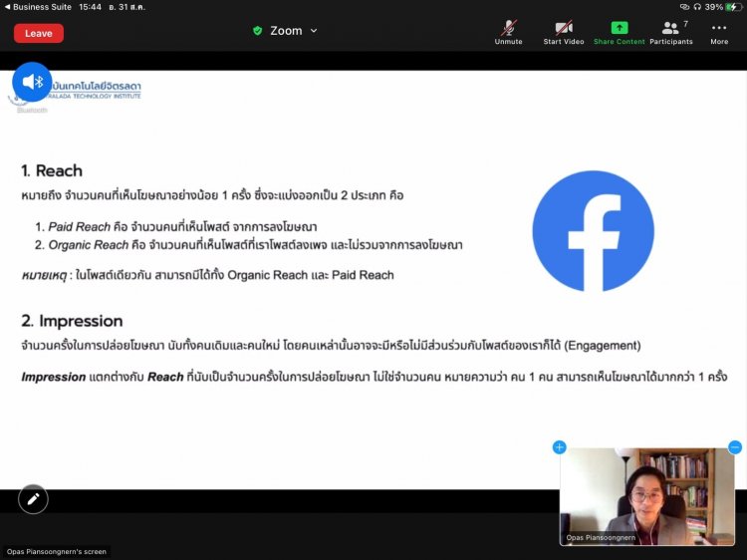Click the 'Paid Reach' list item

[x=175, y=227]
